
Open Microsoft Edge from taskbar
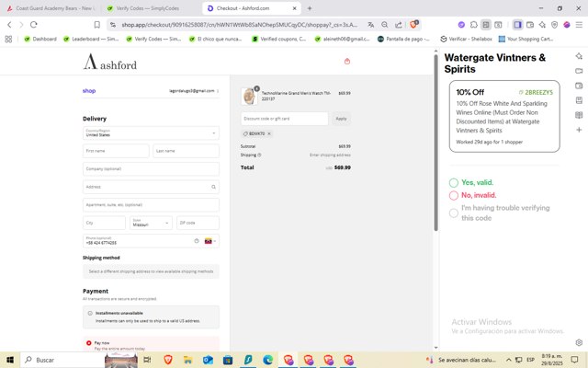(267, 360)
